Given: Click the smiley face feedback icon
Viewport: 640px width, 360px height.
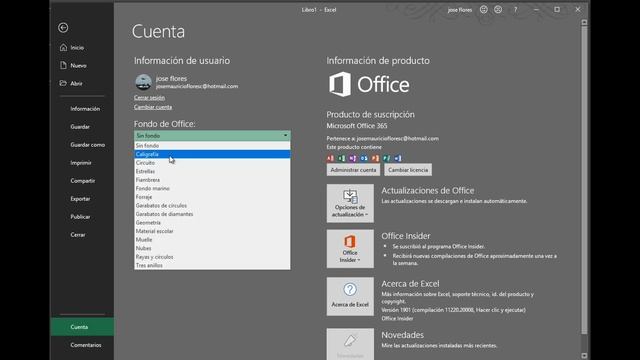Looking at the screenshot, I should [x=484, y=9].
